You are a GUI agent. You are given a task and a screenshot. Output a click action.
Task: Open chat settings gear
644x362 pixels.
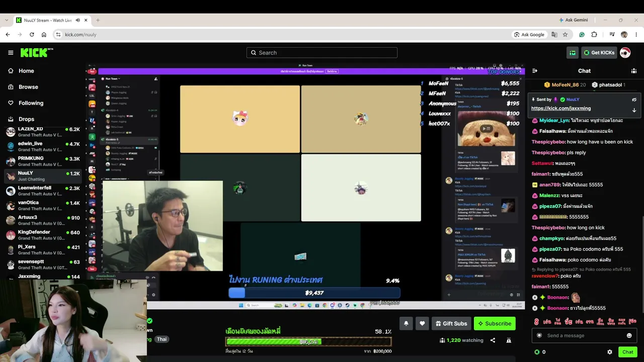point(610,352)
